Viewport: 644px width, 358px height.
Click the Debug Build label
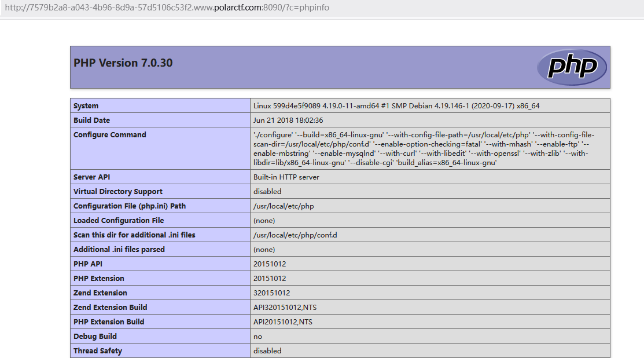pyautogui.click(x=95, y=336)
